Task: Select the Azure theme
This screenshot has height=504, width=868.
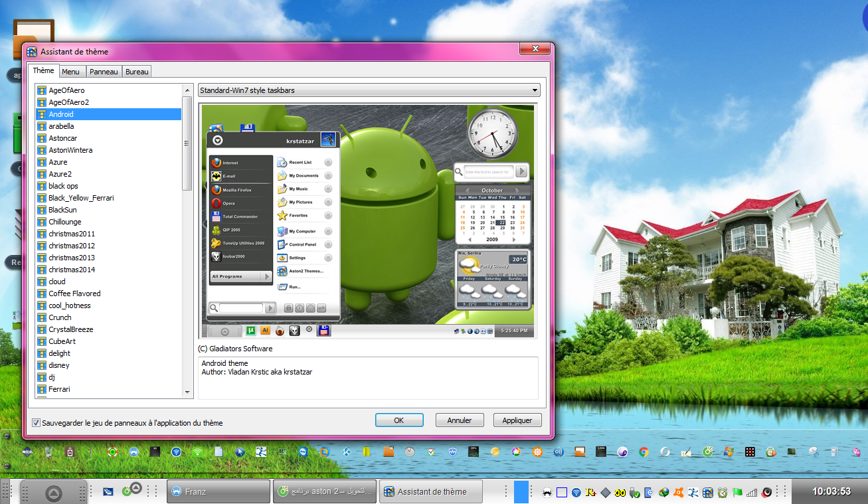Action: coord(109,162)
